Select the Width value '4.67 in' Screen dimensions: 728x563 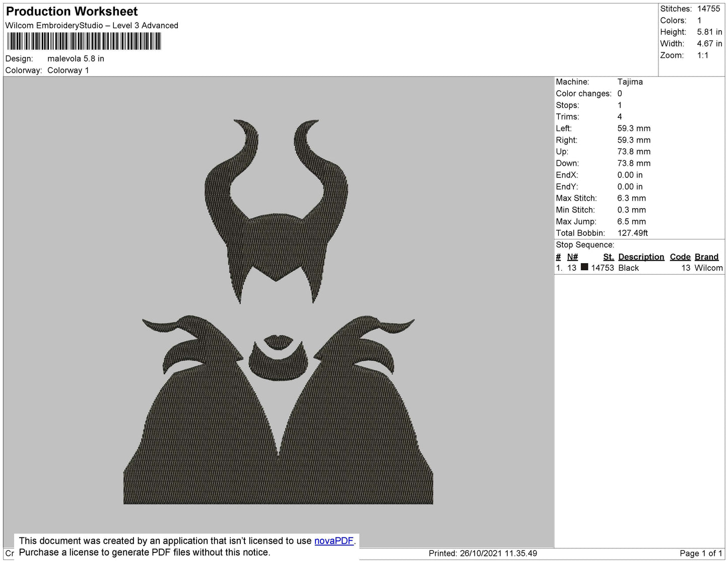709,43
